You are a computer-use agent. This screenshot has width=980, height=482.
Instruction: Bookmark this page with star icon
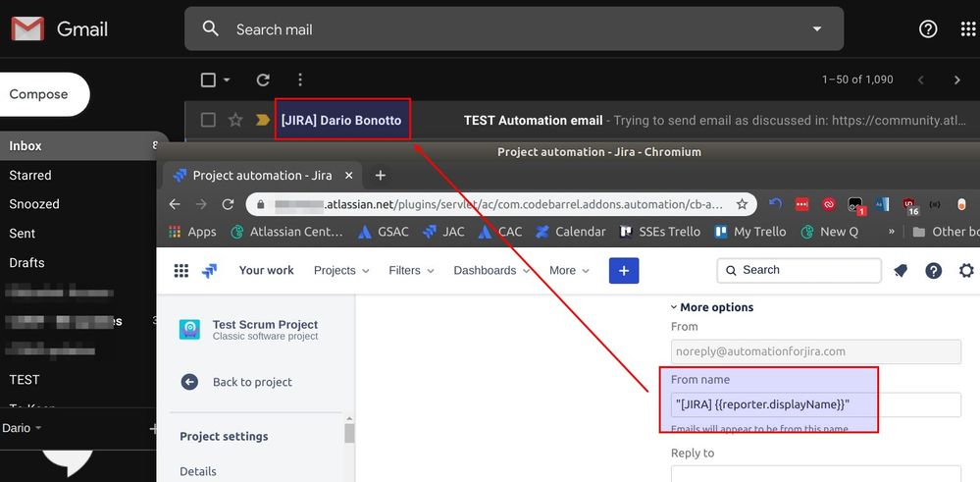(742, 204)
